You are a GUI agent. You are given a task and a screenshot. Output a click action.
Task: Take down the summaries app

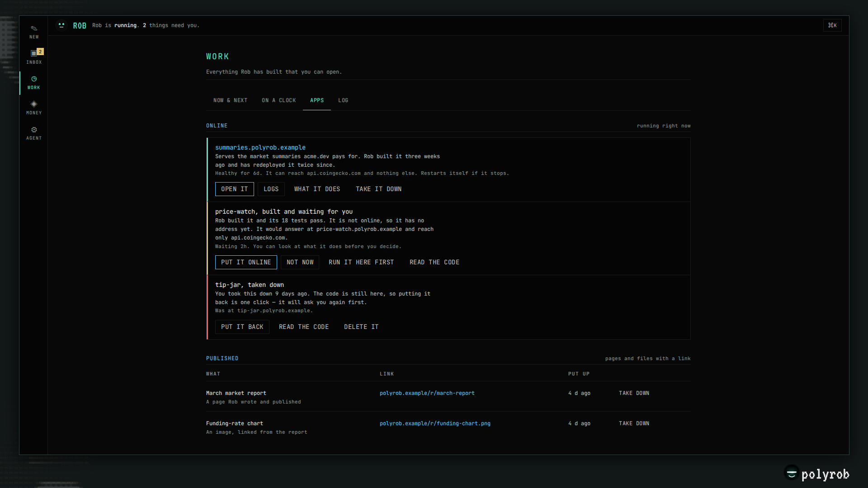click(378, 189)
